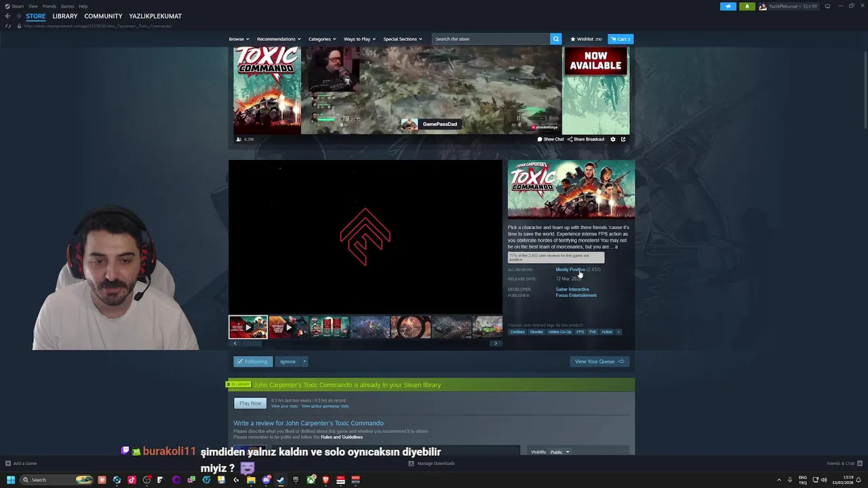Image resolution: width=868 pixels, height=488 pixels.
Task: Open Friends & Chat
Action: coord(844,464)
